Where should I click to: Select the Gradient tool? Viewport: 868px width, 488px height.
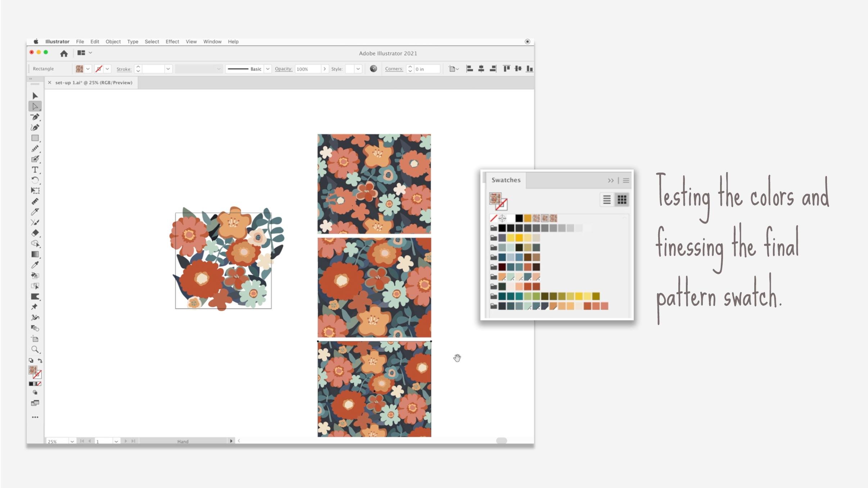(35, 254)
